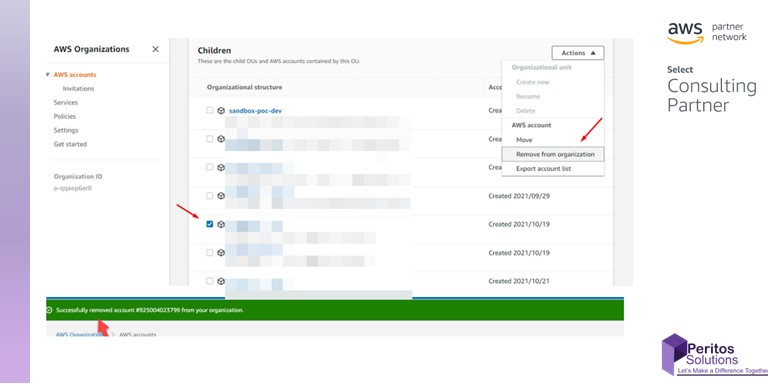This screenshot has width=768, height=384.
Task: Open AWS accounts breadcrumb
Action: 138,335
